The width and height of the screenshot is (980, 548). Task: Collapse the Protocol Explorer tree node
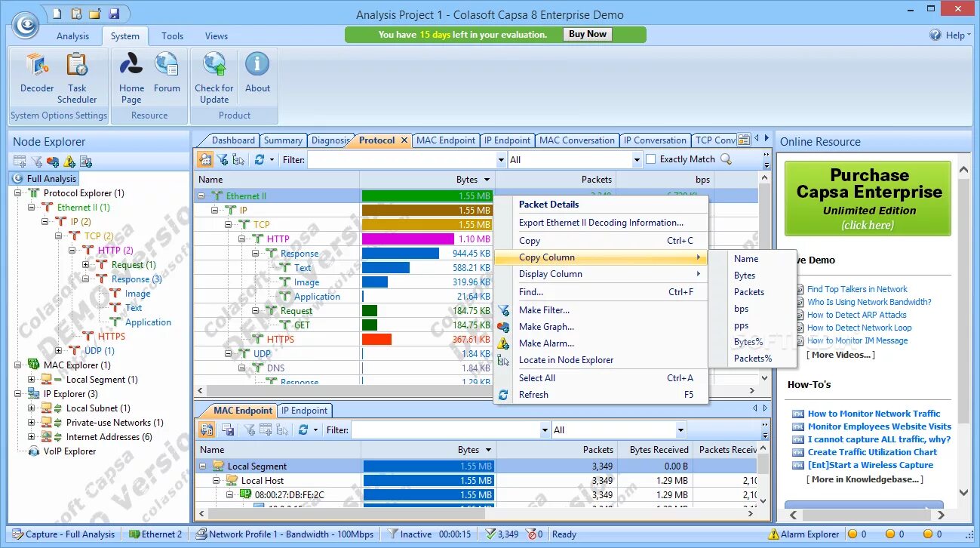tap(19, 193)
